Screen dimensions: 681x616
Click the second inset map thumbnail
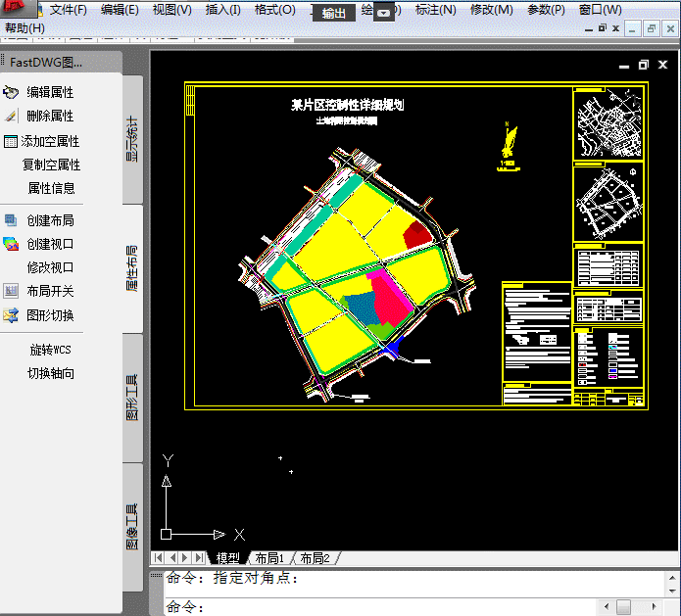[x=608, y=203]
